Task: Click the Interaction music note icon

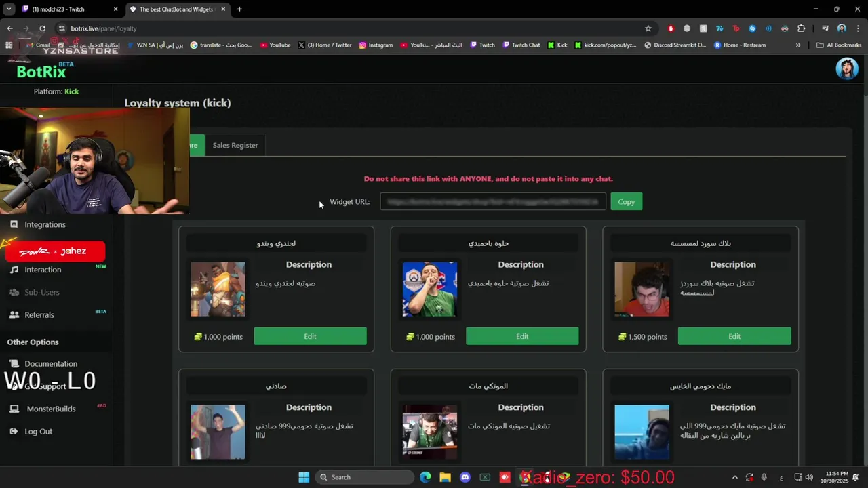Action: [14, 270]
